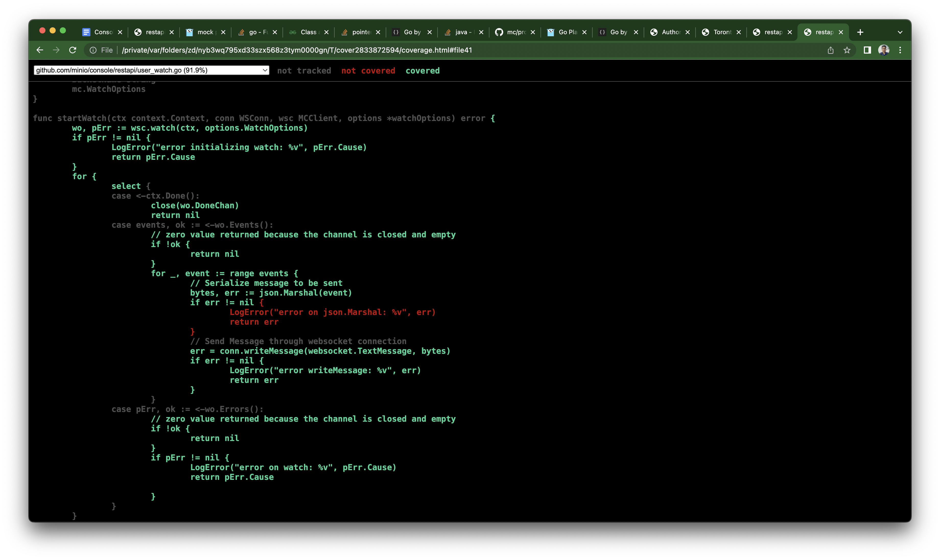The width and height of the screenshot is (940, 560).
Task: Close the mock tab
Action: [223, 32]
